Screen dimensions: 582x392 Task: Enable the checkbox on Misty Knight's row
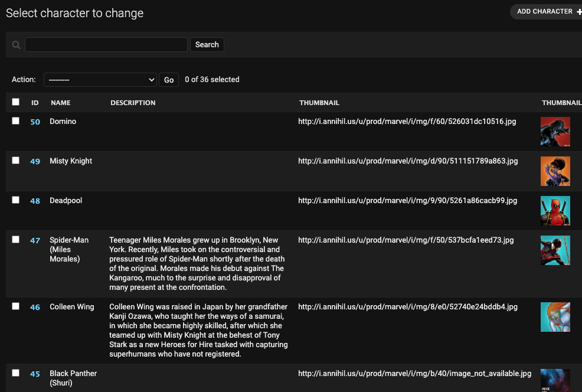(16, 160)
